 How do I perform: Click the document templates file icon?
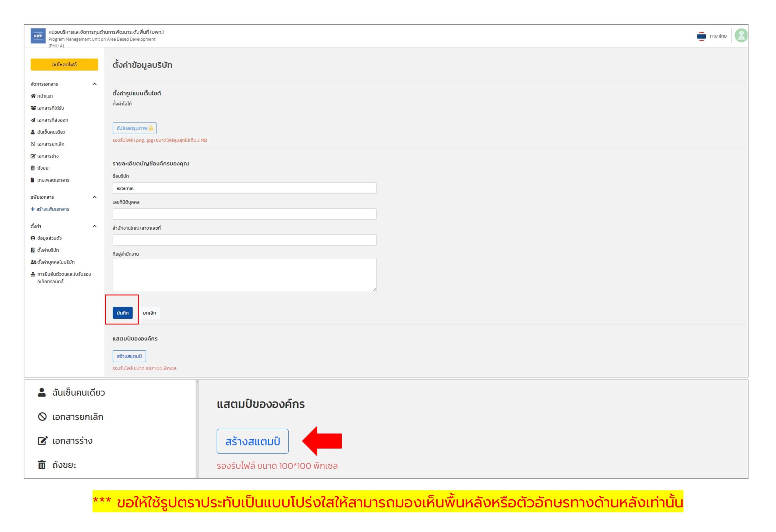tap(33, 180)
